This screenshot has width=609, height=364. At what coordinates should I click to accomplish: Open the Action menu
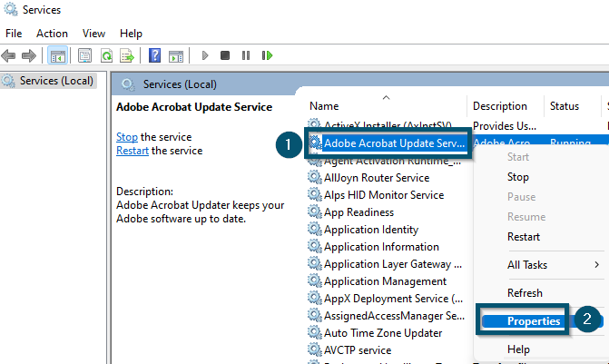[x=52, y=34]
